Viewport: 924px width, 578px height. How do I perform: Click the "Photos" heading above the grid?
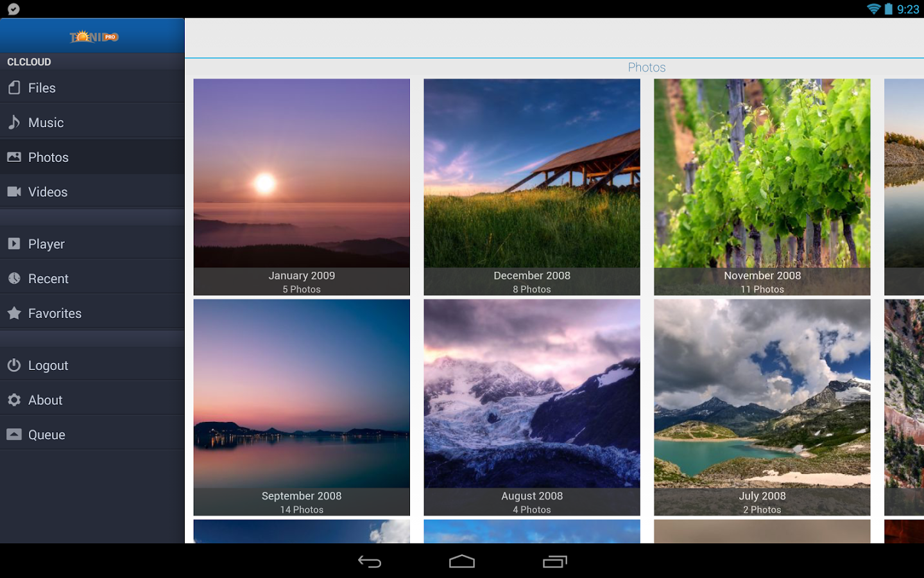coord(647,67)
